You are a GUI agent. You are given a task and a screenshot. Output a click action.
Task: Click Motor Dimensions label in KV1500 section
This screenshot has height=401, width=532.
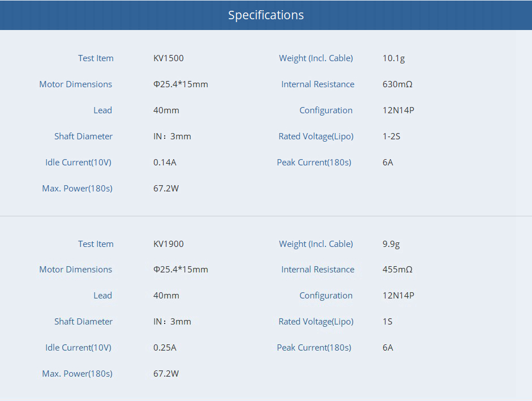click(x=76, y=84)
